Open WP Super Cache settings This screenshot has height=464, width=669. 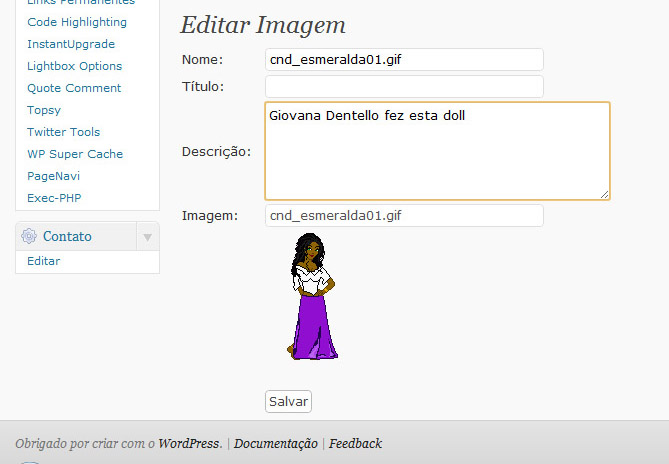[75, 154]
